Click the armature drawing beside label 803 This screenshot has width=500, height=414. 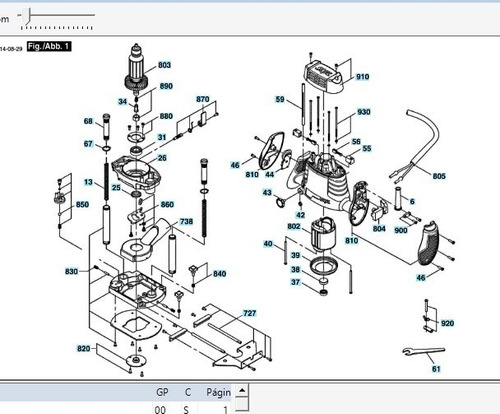click(x=136, y=70)
